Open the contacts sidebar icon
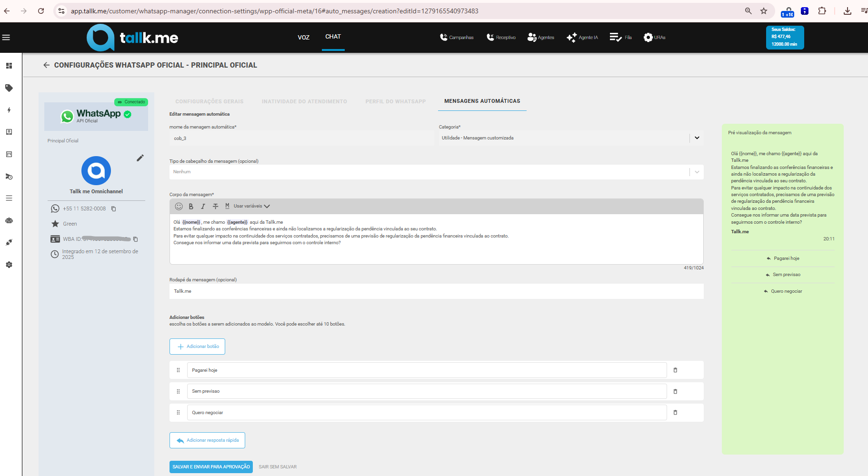 [x=9, y=132]
